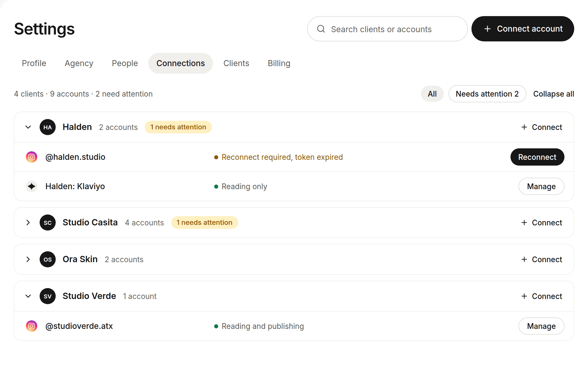Select the Connections tab
The image size is (588, 368).
[181, 63]
